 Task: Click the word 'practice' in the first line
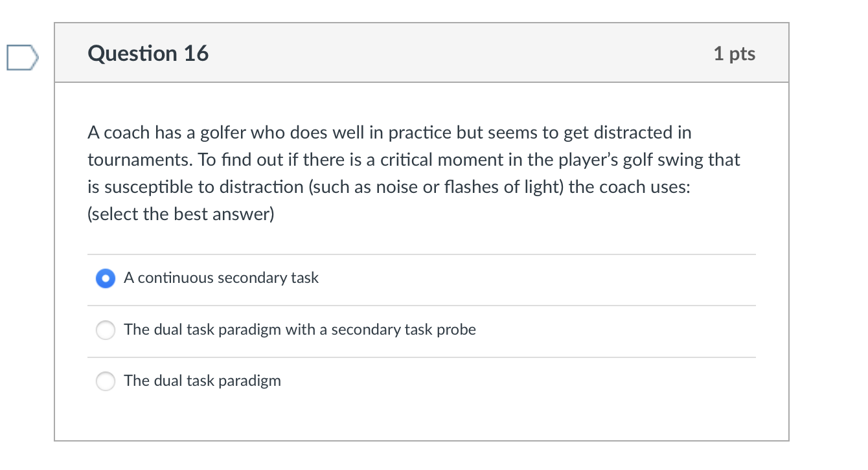click(420, 133)
